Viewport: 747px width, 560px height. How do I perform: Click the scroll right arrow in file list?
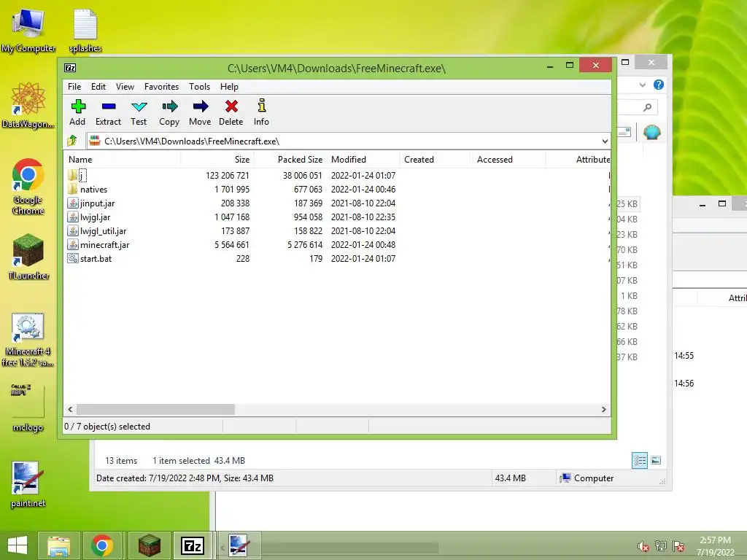pos(603,410)
